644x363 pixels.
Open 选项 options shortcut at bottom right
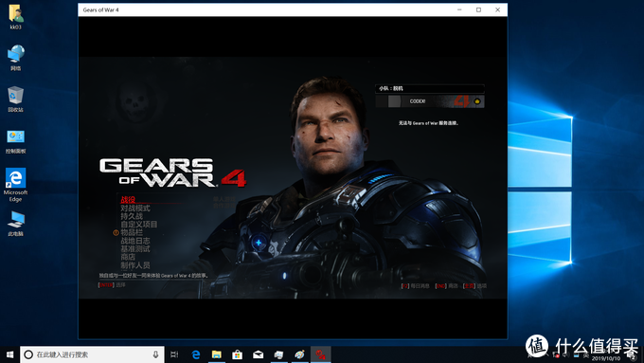click(474, 285)
